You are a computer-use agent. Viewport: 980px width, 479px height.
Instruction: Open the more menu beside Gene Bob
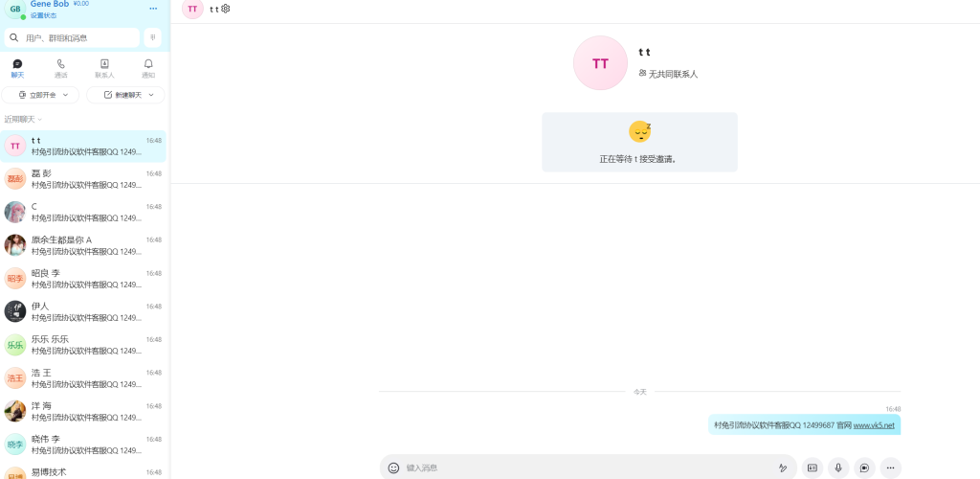tap(153, 8)
